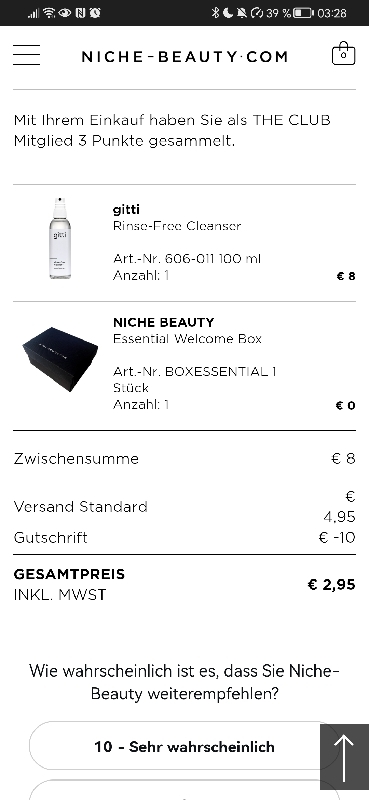Tap the Bluetooth status bar icon

click(215, 13)
